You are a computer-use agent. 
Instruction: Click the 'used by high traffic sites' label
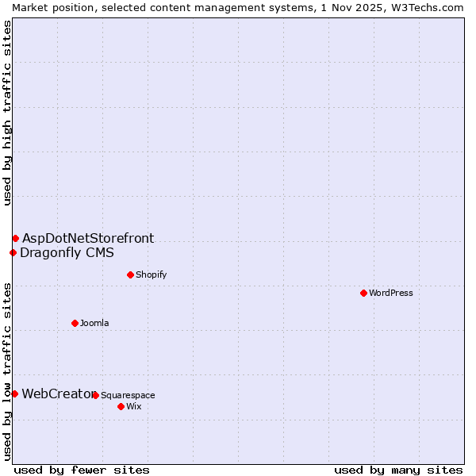click(7, 113)
